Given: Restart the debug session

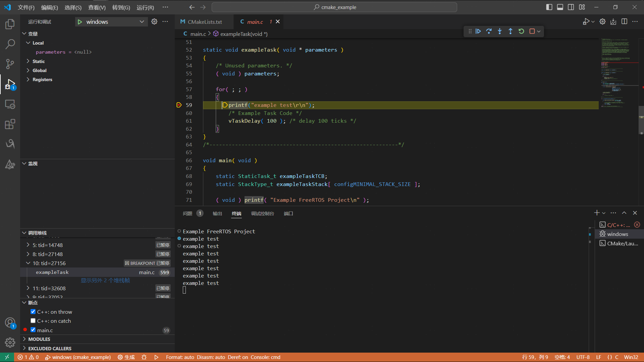Looking at the screenshot, I should pyautogui.click(x=521, y=31).
